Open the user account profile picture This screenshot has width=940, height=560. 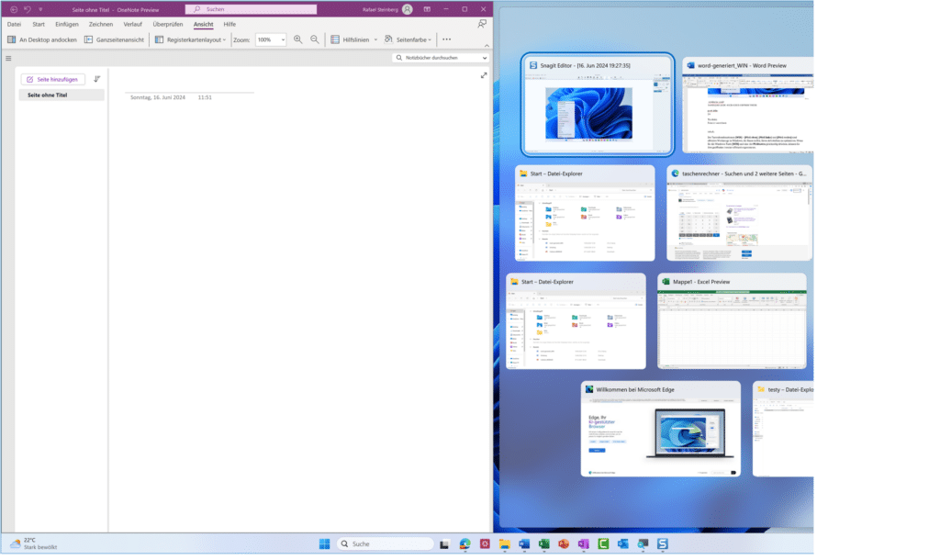(x=407, y=9)
